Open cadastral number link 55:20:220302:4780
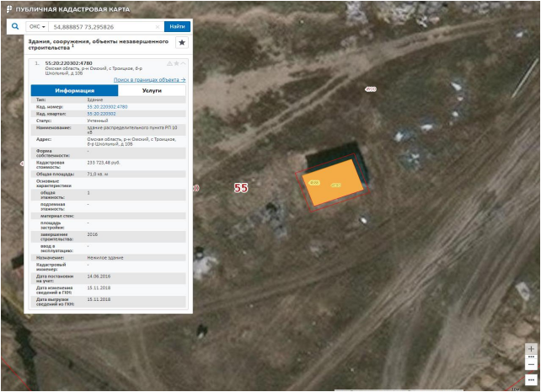Image resolution: width=541 pixels, height=392 pixels. (107, 107)
